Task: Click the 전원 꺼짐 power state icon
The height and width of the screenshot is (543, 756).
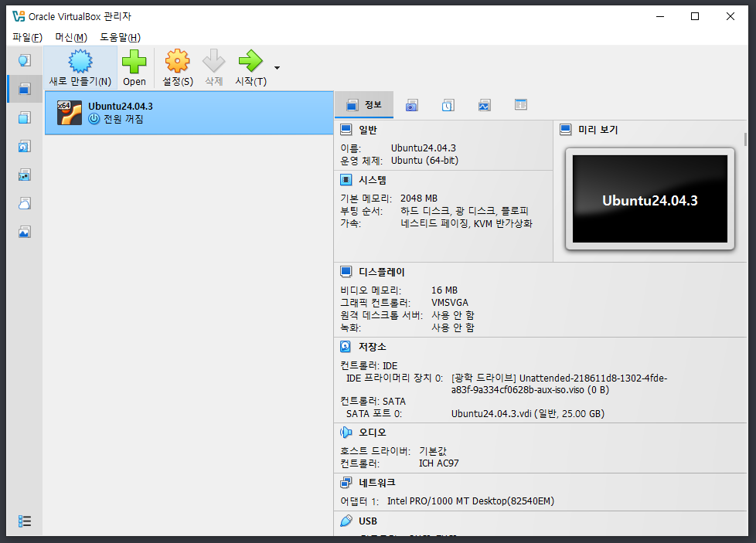Action: pyautogui.click(x=94, y=119)
